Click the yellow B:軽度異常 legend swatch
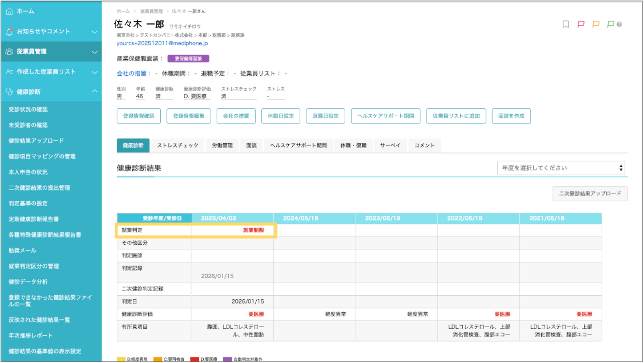The height and width of the screenshot is (363, 644). pyautogui.click(x=121, y=359)
